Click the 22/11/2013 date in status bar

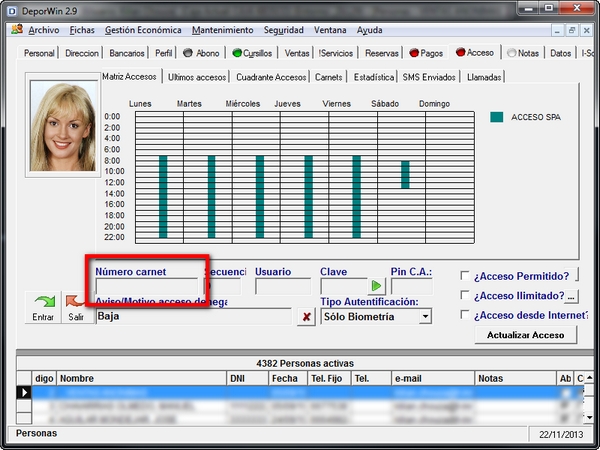coord(561,434)
